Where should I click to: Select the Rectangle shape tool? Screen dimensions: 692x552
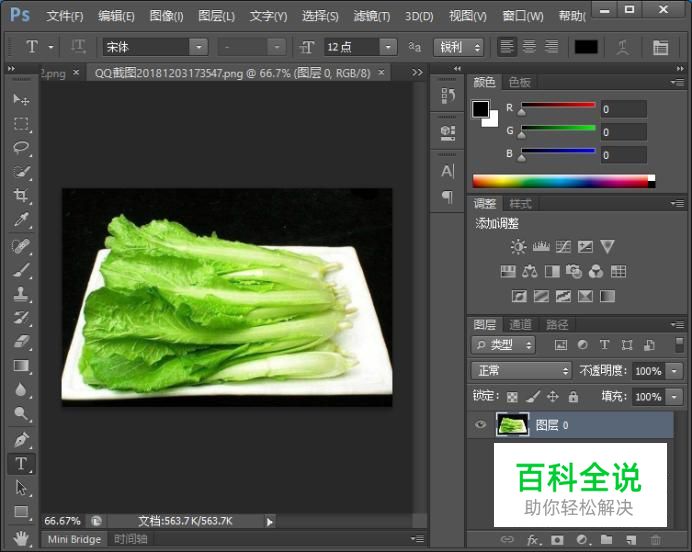21,511
